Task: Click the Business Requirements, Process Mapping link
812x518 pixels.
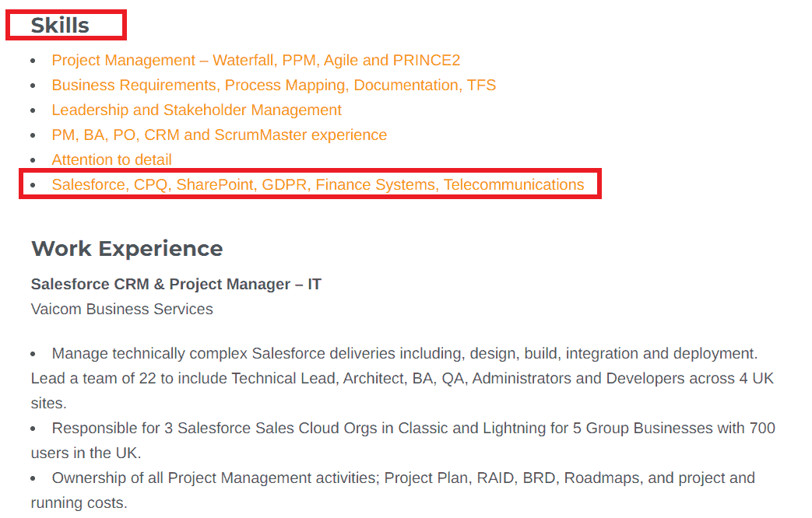Action: [x=273, y=86]
